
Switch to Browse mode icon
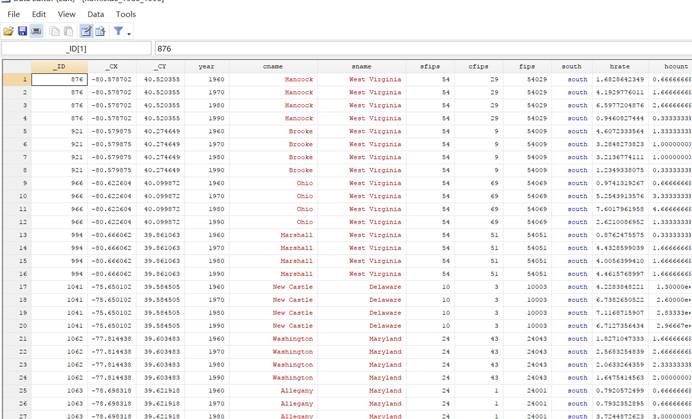pos(100,31)
